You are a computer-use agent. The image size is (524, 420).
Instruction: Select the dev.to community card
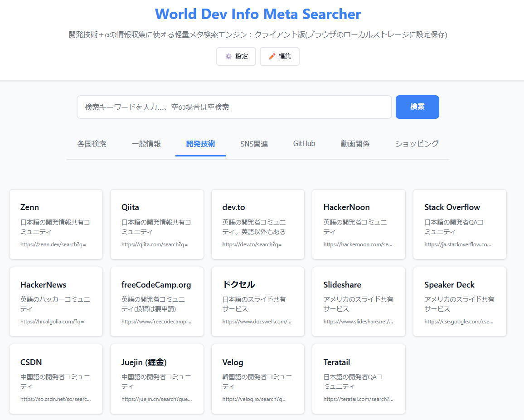(x=257, y=224)
